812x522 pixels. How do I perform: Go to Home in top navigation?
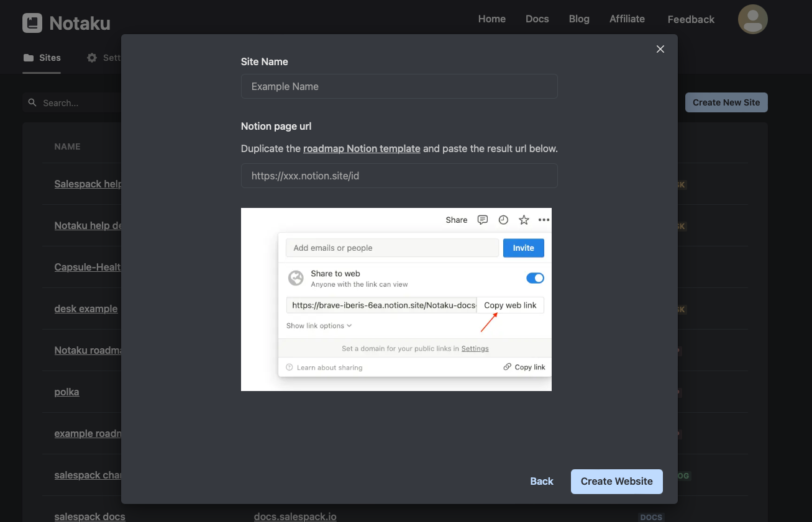point(492,19)
